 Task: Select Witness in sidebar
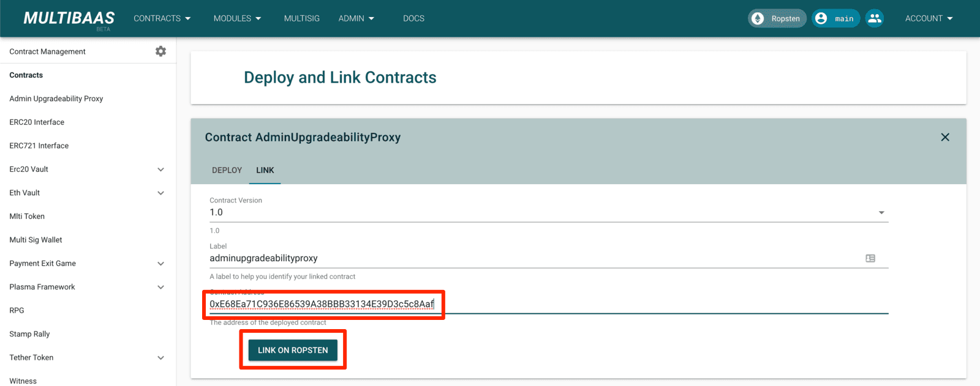coord(23,381)
